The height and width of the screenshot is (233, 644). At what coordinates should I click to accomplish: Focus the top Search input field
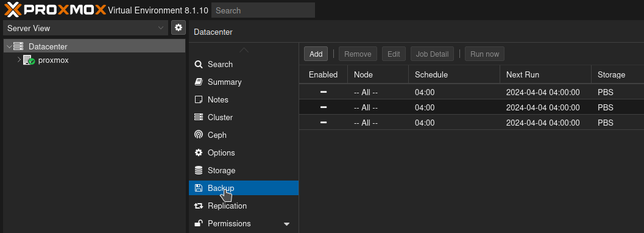(263, 10)
